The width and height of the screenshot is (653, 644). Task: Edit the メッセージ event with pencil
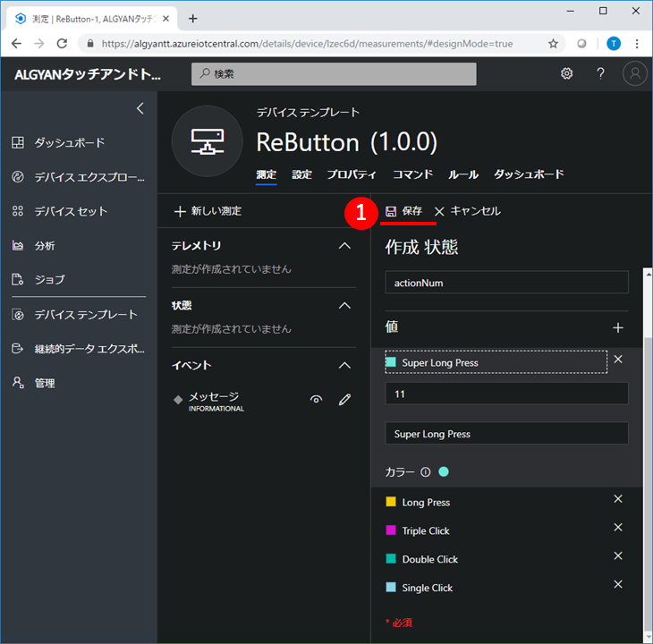coord(344,400)
